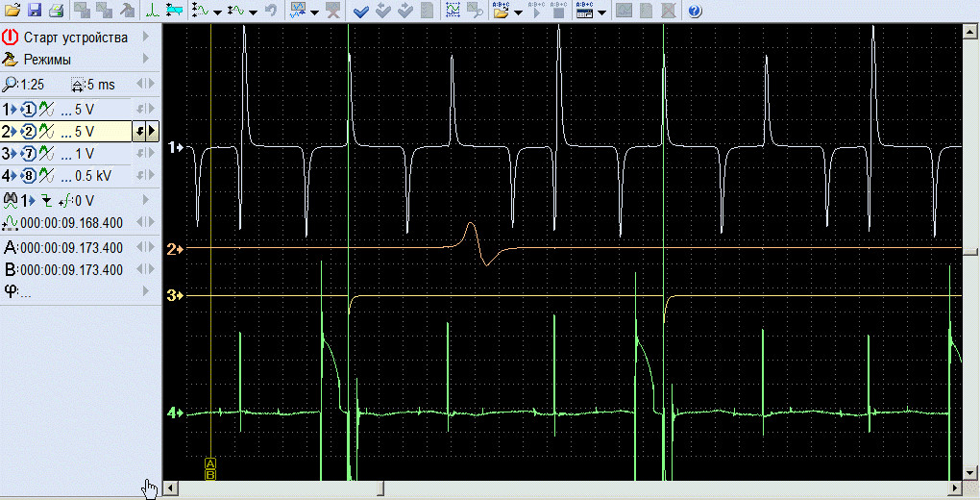Click the printer icon
This screenshot has height=500, width=980.
pos(57,10)
